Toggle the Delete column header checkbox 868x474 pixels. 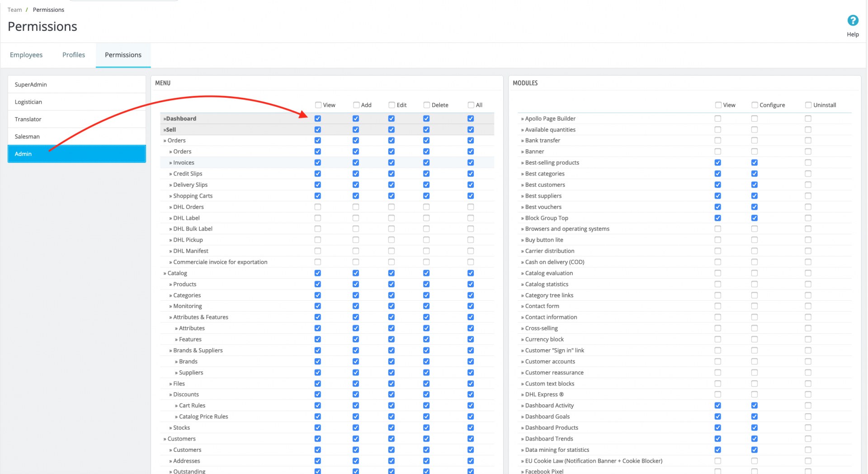click(427, 105)
